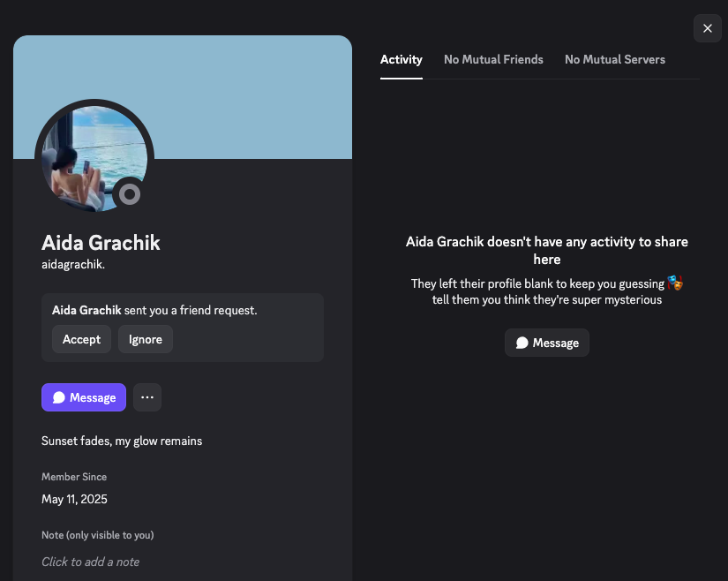Open the three-dot more options menu
Screen dimensions: 728x581
[147, 397]
